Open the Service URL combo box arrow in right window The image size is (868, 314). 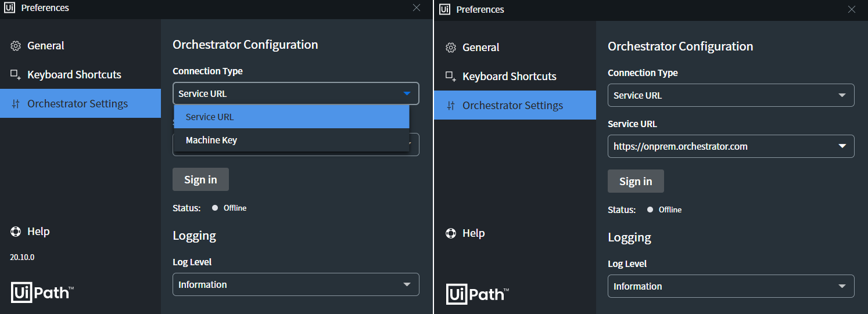pyautogui.click(x=842, y=146)
